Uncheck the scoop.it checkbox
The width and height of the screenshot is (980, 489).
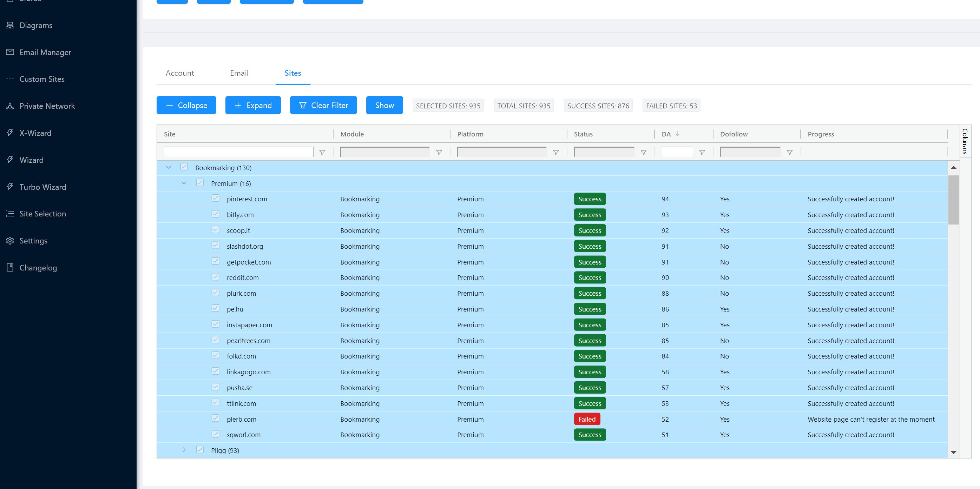click(x=215, y=230)
